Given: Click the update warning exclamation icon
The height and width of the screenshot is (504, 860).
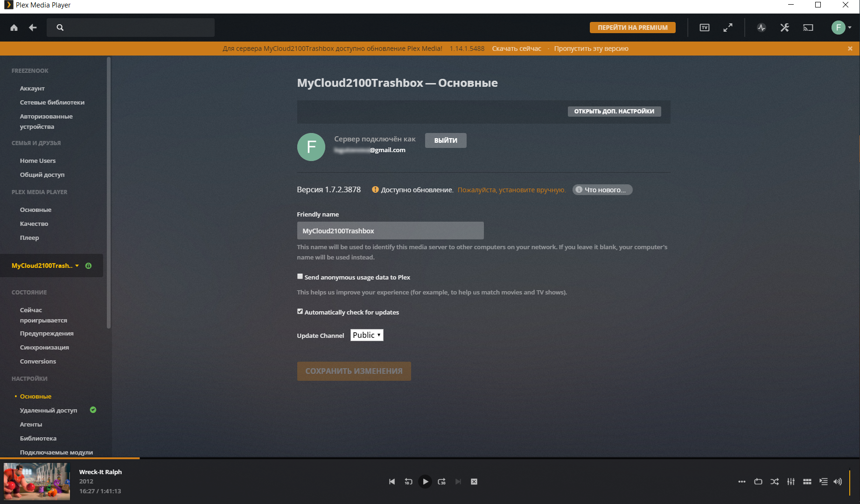Looking at the screenshot, I should 375,189.
